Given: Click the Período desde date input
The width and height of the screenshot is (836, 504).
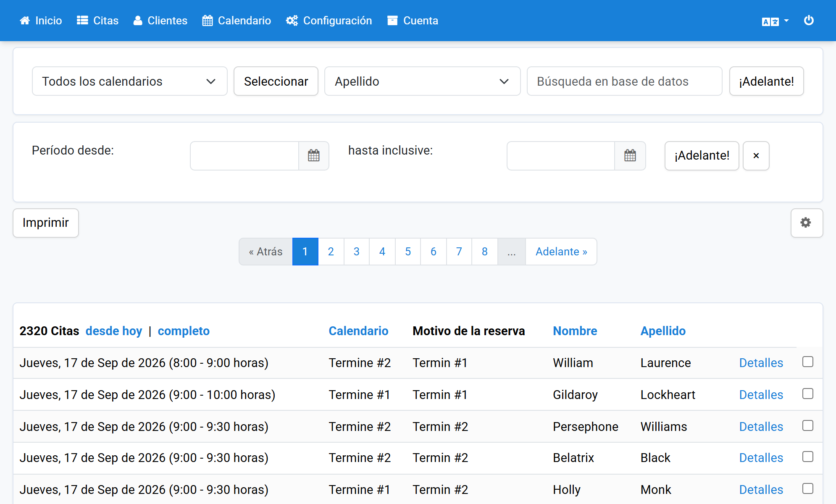Looking at the screenshot, I should [x=244, y=156].
